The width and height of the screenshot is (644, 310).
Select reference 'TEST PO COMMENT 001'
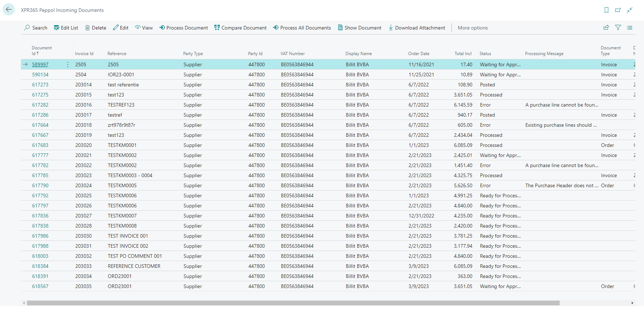click(135, 256)
